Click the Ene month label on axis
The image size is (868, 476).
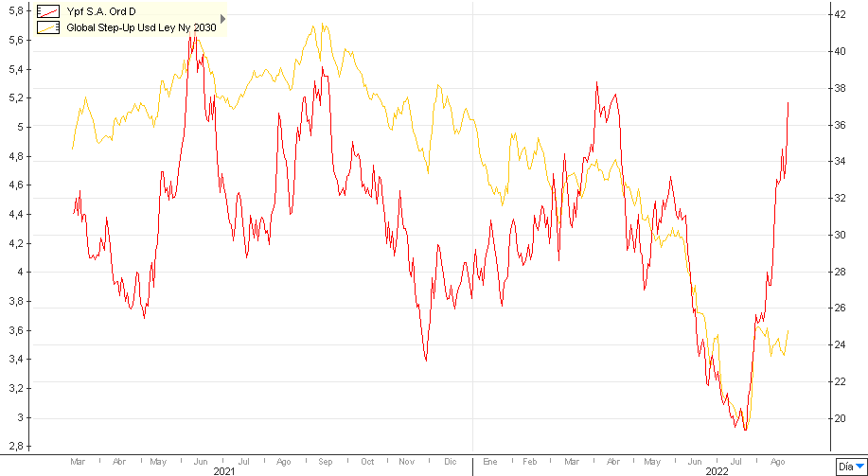489,461
